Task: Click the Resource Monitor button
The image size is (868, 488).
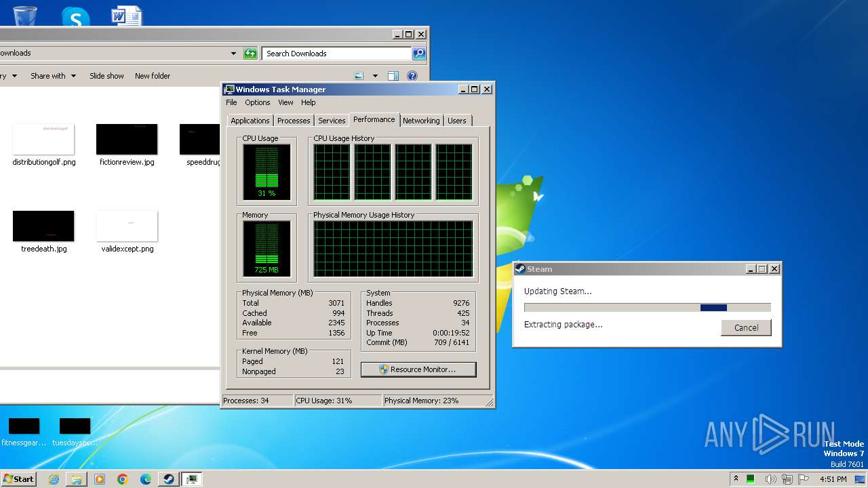Action: [x=418, y=369]
